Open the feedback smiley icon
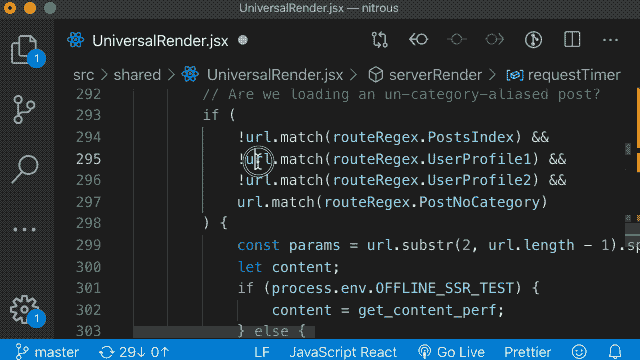640x360 pixels. click(x=579, y=351)
